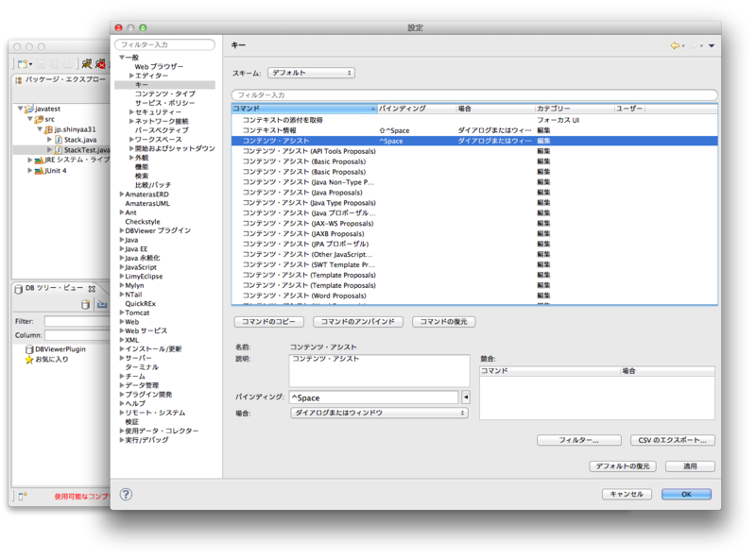Viewport: 756px width, 558px height.
Task: Click the database icon in DB tree toolbar
Action: tap(85, 304)
